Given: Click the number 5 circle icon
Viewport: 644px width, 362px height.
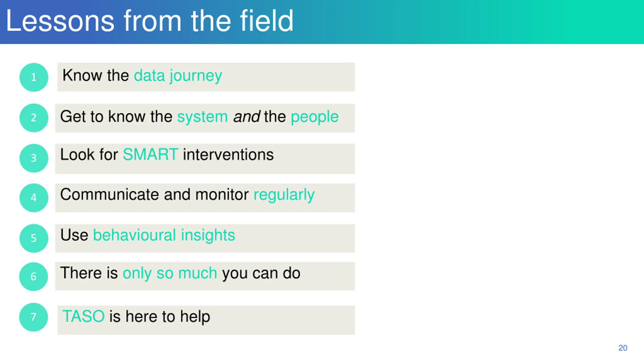Looking at the screenshot, I should coord(34,238).
